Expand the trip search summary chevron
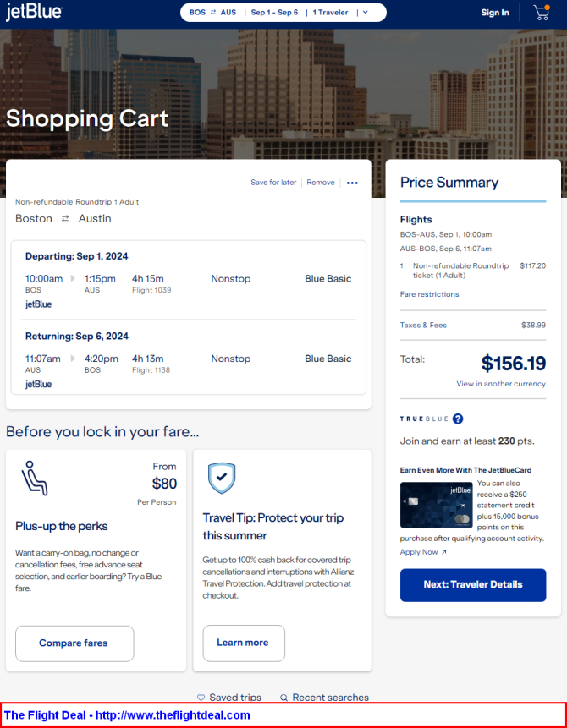This screenshot has height=728, width=567. (x=366, y=13)
